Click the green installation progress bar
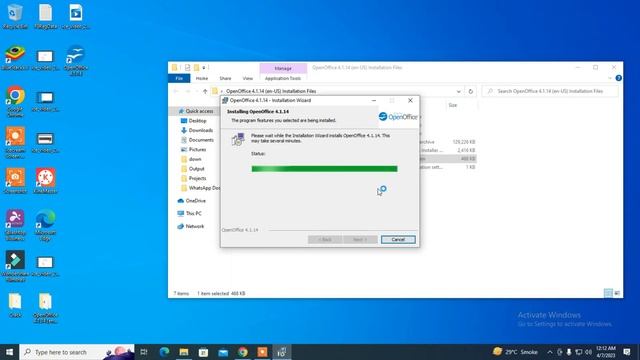 [x=324, y=169]
